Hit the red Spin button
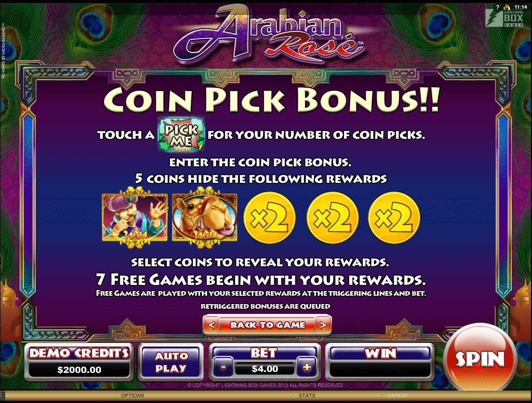Image resolution: width=532 pixels, height=403 pixels. 480,359
